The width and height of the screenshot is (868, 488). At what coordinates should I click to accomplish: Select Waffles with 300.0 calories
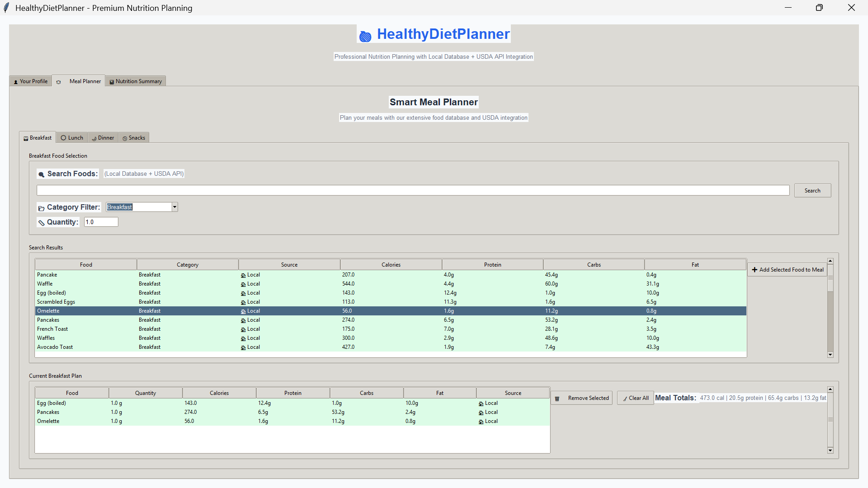(x=391, y=338)
